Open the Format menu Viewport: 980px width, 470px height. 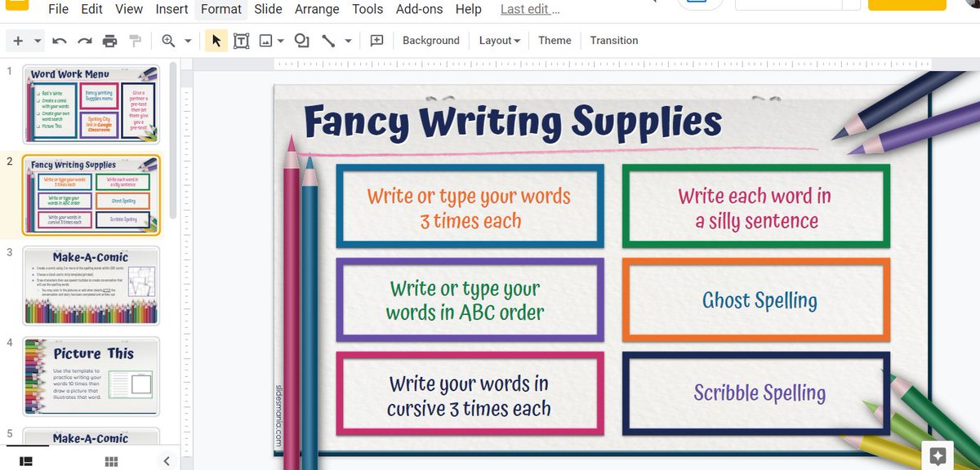coord(221,10)
